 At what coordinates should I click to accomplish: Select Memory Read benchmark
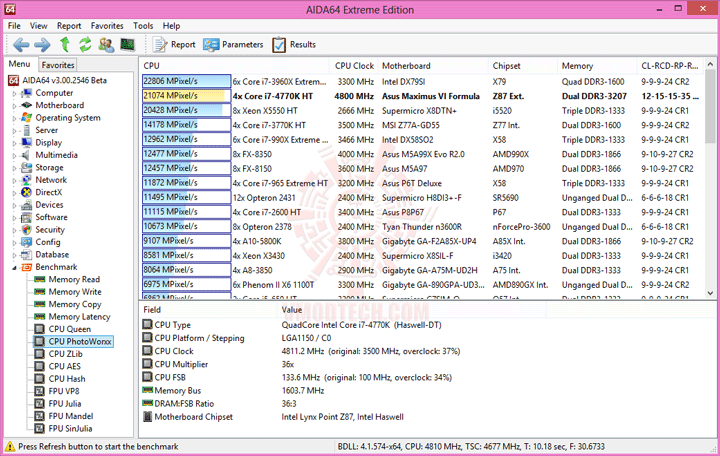74,279
